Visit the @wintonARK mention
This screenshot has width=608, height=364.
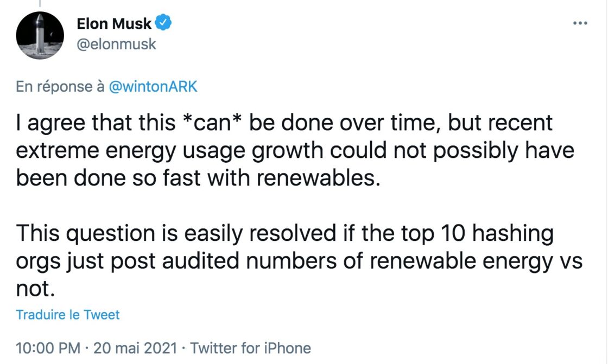coord(153,86)
